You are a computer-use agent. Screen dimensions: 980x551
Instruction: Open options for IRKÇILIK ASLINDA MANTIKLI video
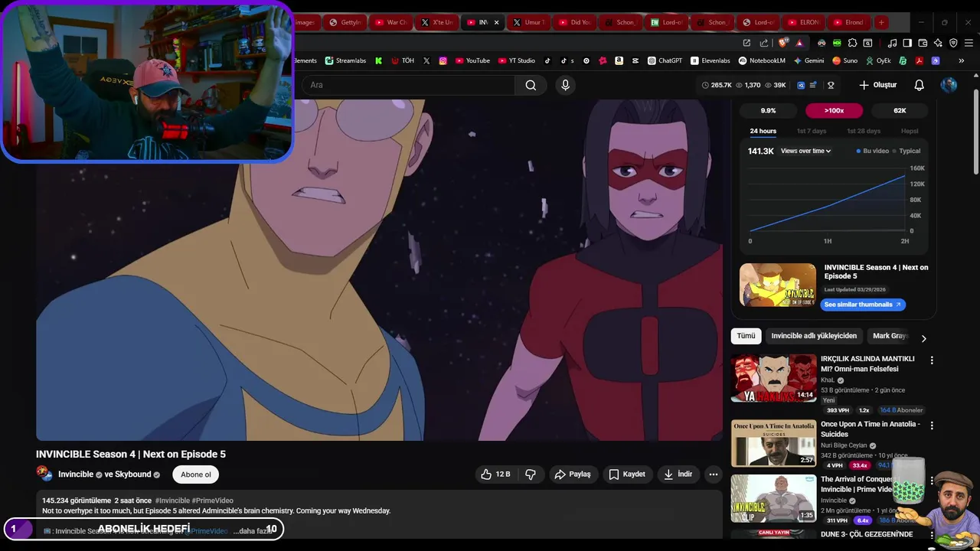(932, 360)
